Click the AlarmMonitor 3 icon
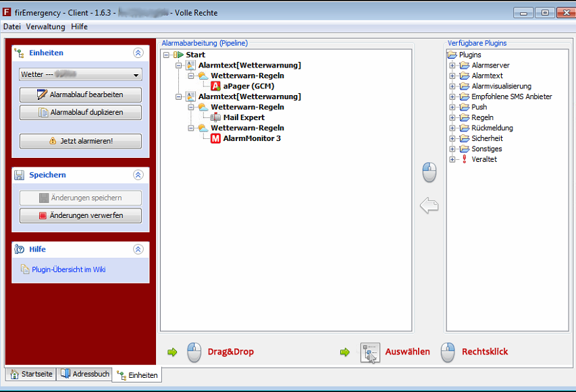 click(x=216, y=138)
